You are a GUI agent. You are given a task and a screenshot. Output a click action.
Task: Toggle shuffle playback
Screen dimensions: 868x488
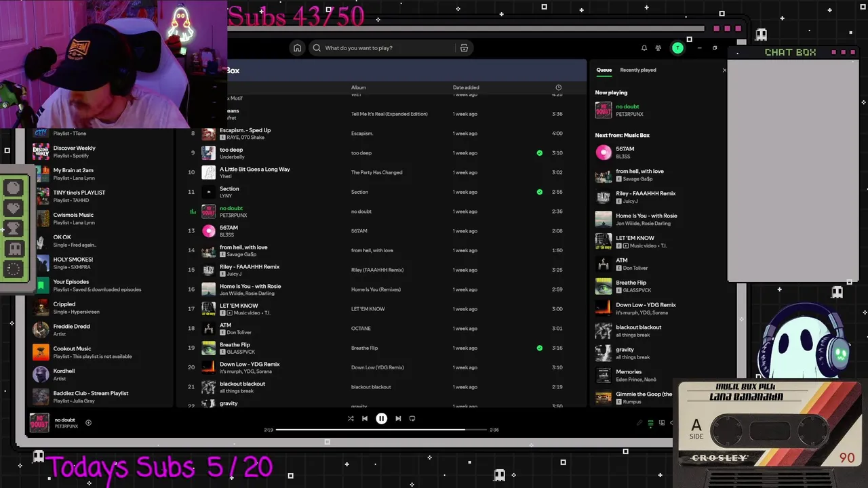point(351,419)
